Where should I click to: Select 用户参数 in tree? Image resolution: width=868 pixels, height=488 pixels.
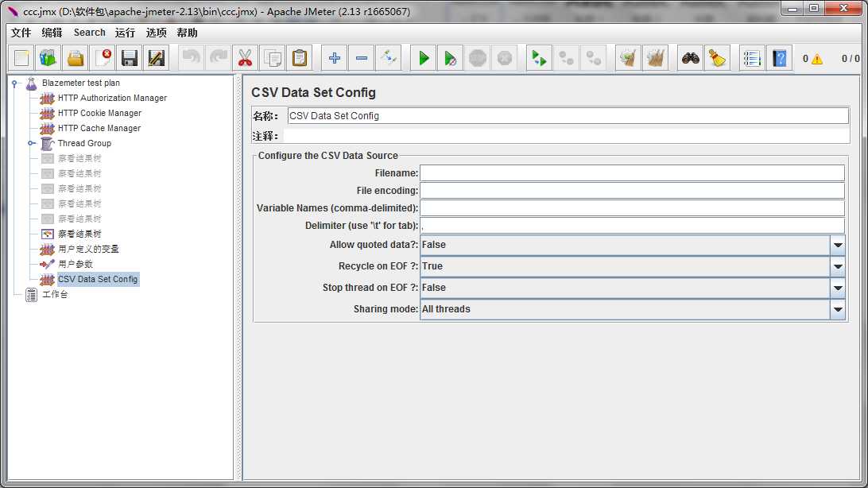[76, 264]
